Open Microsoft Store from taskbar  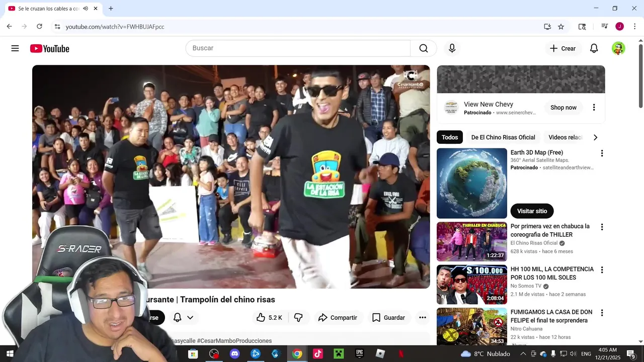click(193, 354)
